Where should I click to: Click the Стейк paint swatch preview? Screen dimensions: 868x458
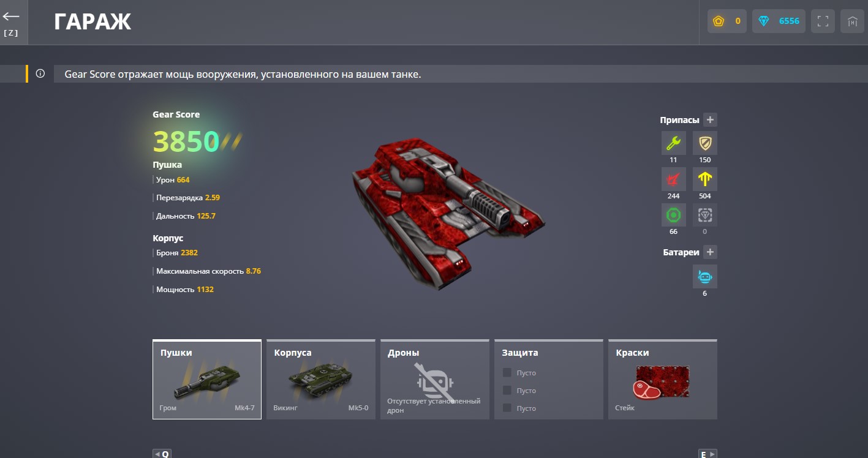pos(663,382)
